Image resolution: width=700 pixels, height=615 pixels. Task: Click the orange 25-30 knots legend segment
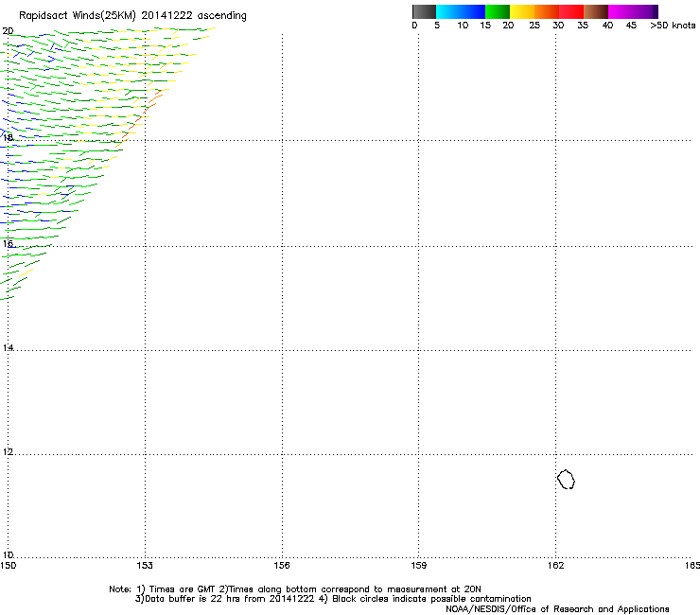coord(547,11)
